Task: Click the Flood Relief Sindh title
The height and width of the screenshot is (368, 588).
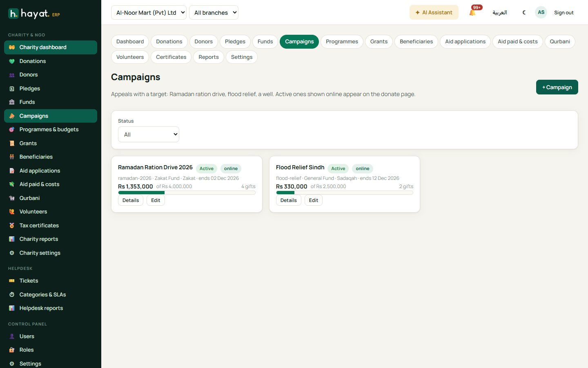Action: tap(300, 168)
